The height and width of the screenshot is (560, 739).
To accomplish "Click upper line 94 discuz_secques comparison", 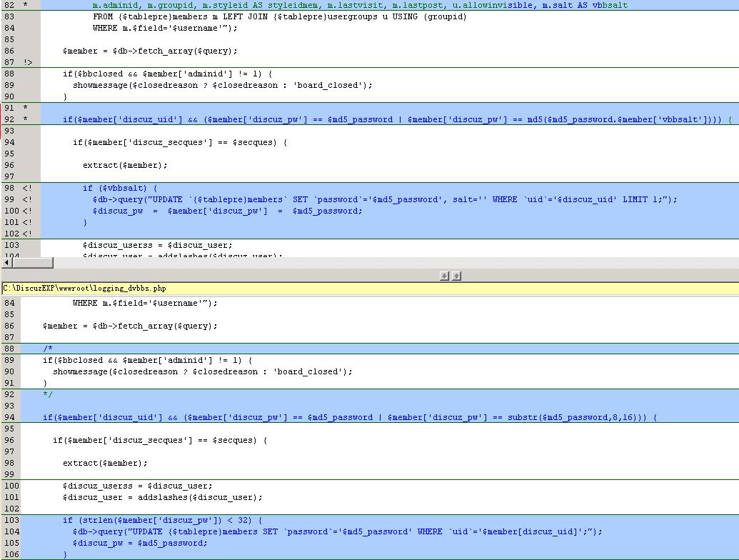I will click(x=179, y=142).
